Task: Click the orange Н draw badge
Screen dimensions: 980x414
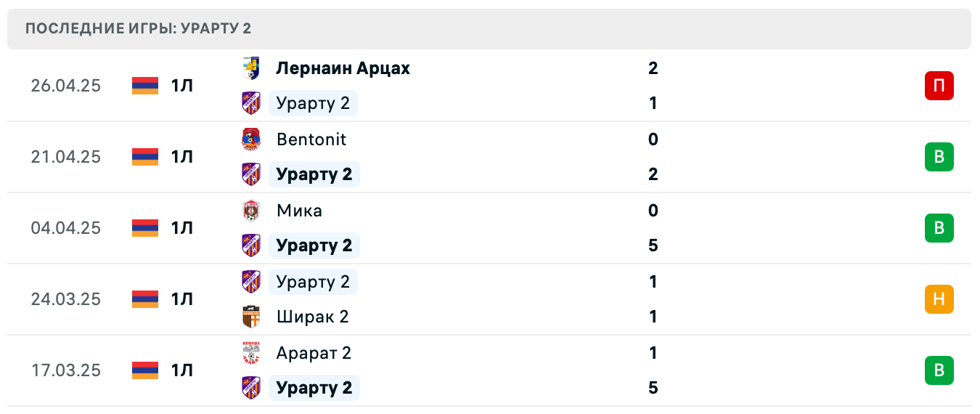Action: (x=939, y=299)
